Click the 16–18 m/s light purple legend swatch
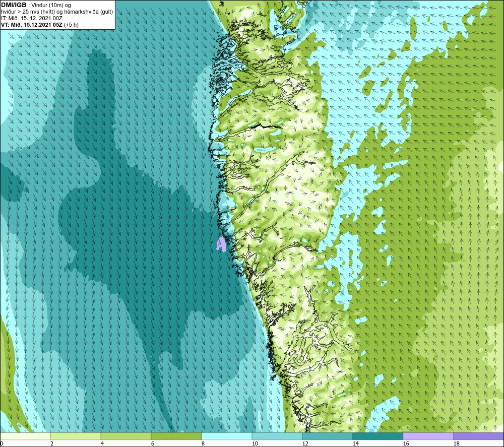 [428, 436]
